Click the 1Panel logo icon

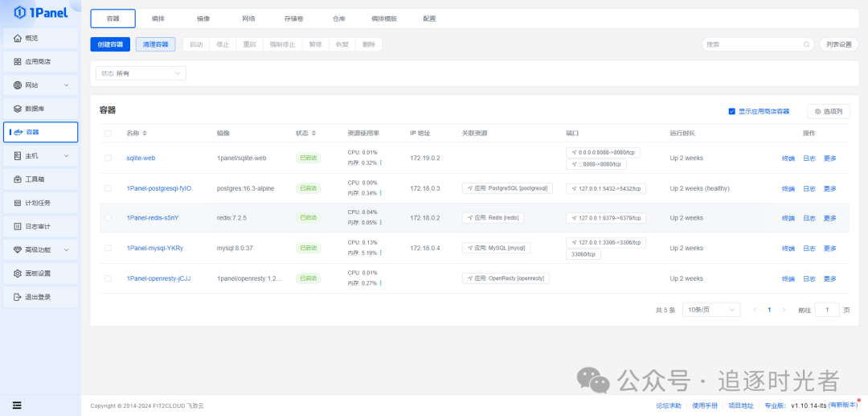pyautogui.click(x=20, y=12)
